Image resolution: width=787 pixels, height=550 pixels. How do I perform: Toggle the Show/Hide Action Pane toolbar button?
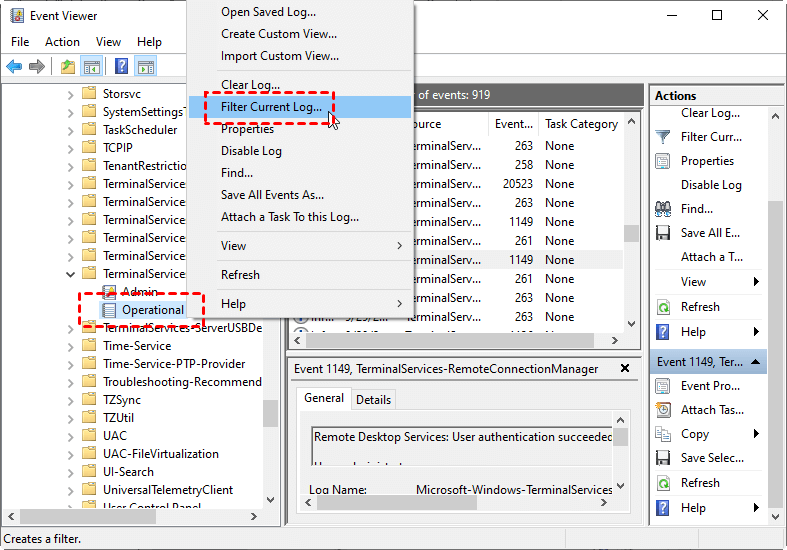point(146,67)
